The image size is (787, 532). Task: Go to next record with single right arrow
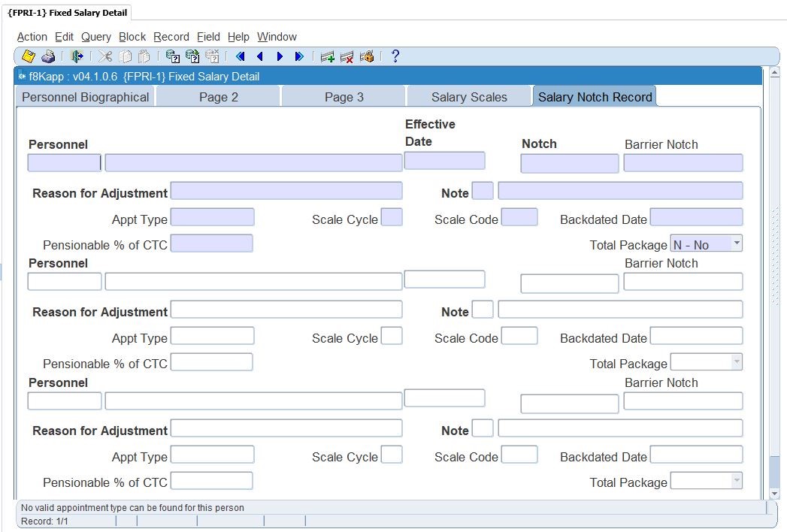[280, 56]
